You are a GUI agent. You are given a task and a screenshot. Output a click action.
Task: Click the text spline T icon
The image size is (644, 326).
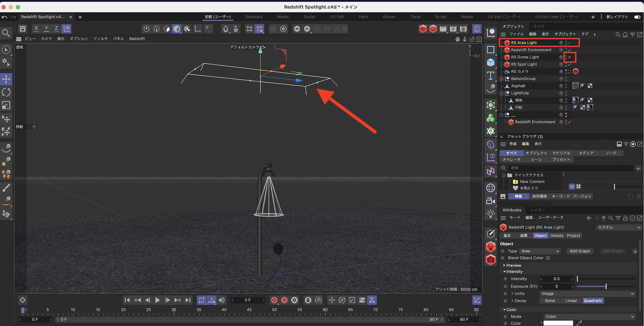[490, 76]
